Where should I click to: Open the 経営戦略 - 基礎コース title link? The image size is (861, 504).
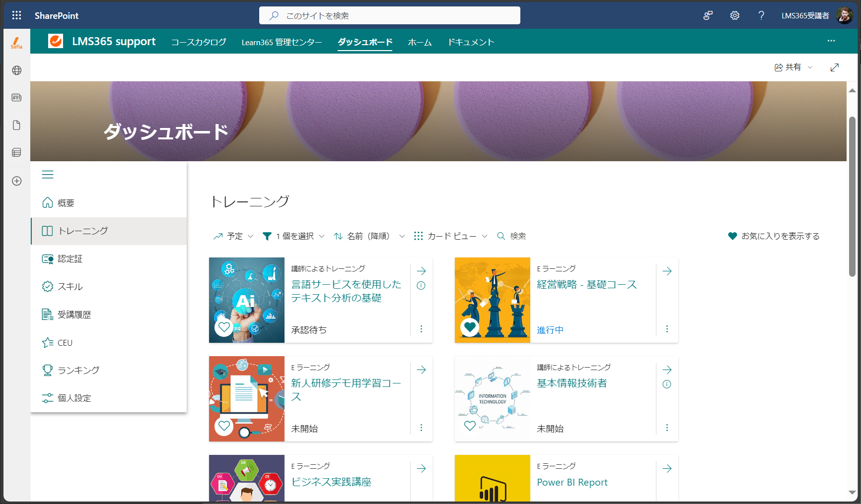point(586,285)
